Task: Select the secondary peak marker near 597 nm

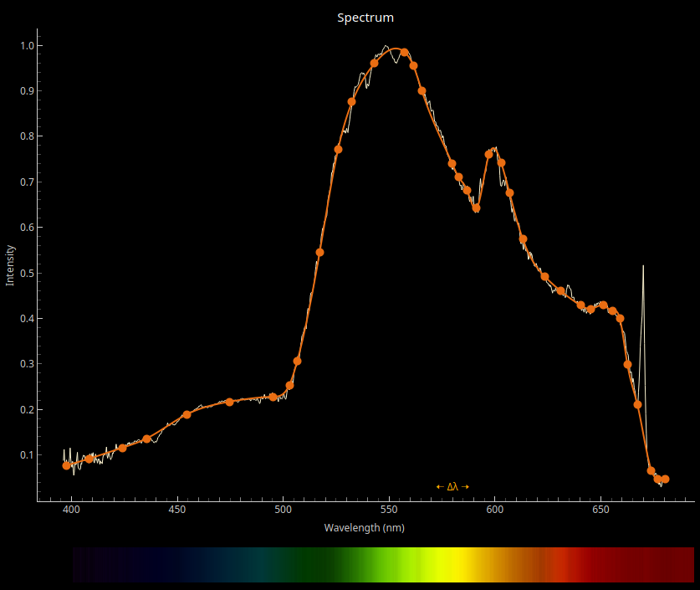Action: [489, 154]
